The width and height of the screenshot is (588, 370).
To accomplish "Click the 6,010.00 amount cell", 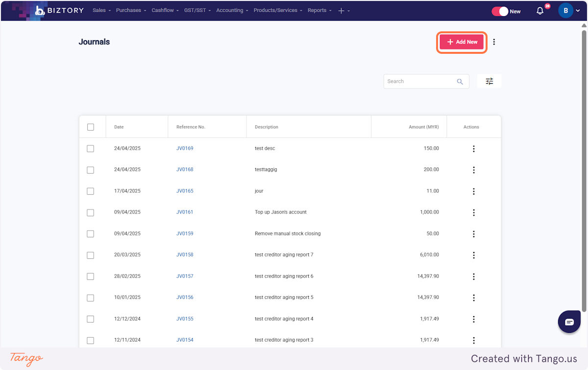I will [429, 254].
